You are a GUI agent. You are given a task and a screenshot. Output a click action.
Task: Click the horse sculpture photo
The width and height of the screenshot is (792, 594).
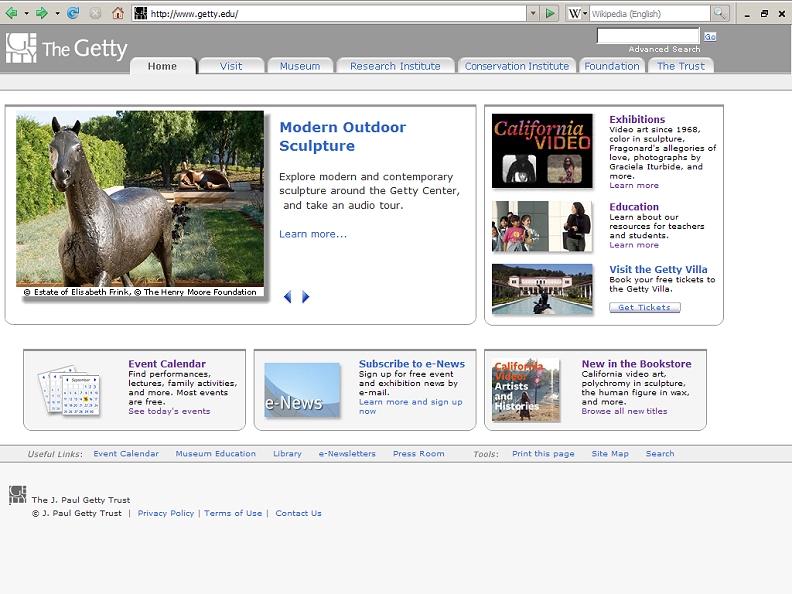[x=140, y=199]
